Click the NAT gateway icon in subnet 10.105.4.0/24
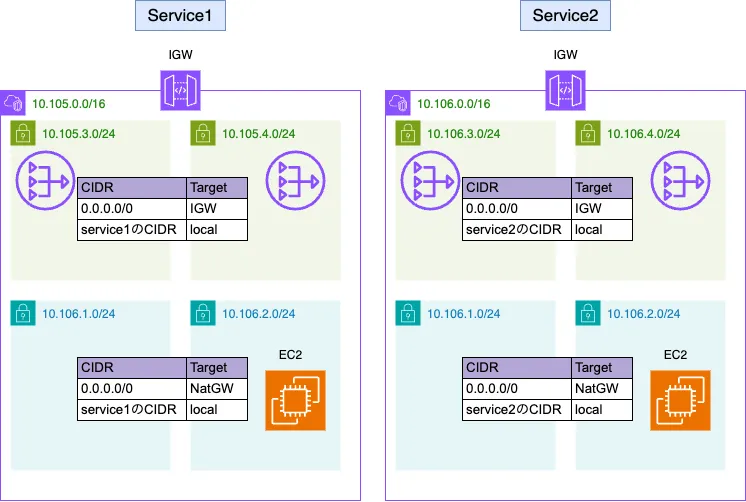The image size is (746, 502). 295,181
